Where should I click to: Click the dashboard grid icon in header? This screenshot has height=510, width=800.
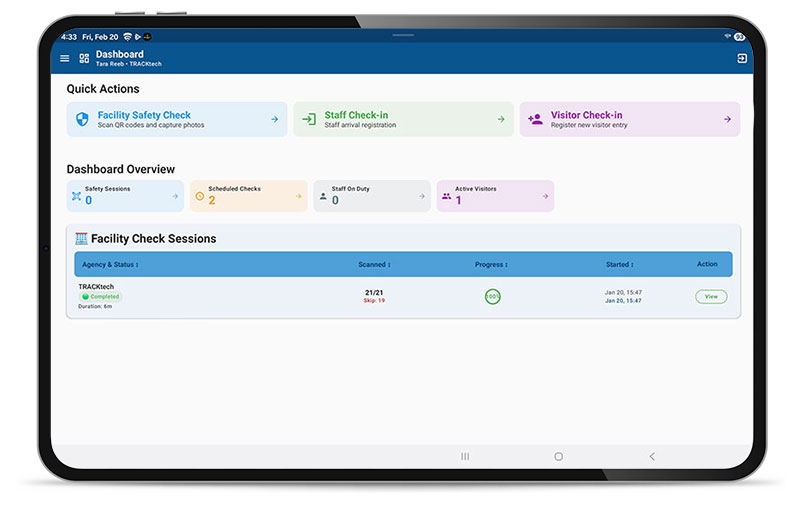coord(84,59)
